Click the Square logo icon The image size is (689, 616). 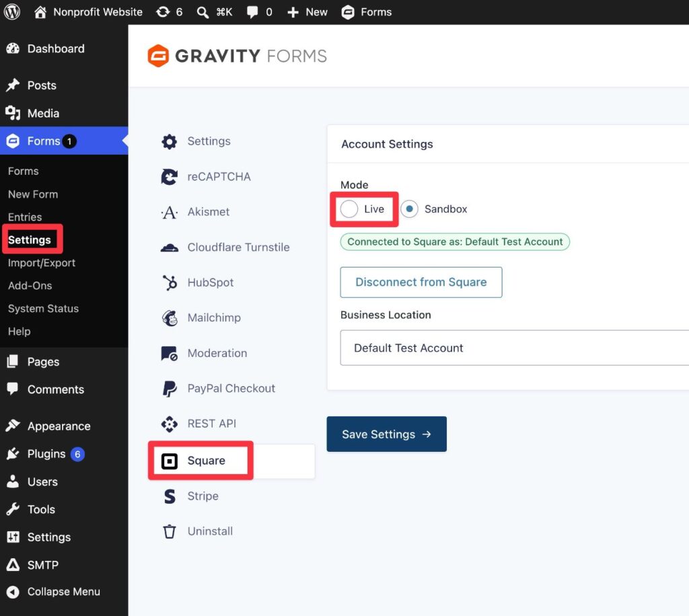(170, 461)
